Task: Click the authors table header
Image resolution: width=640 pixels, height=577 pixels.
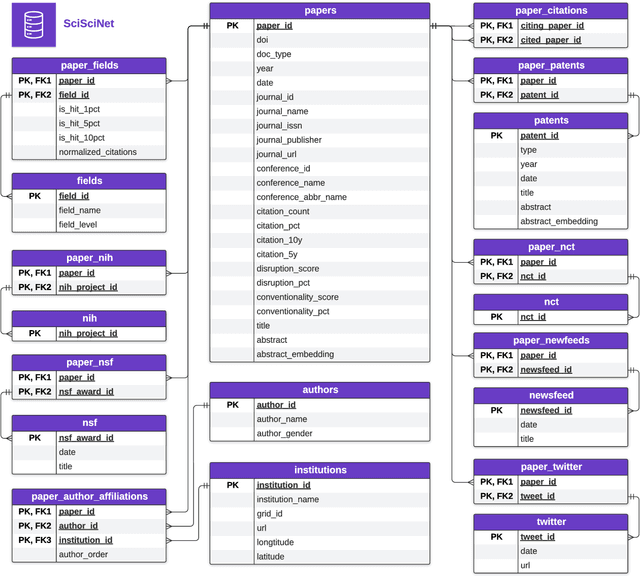Action: (x=319, y=390)
